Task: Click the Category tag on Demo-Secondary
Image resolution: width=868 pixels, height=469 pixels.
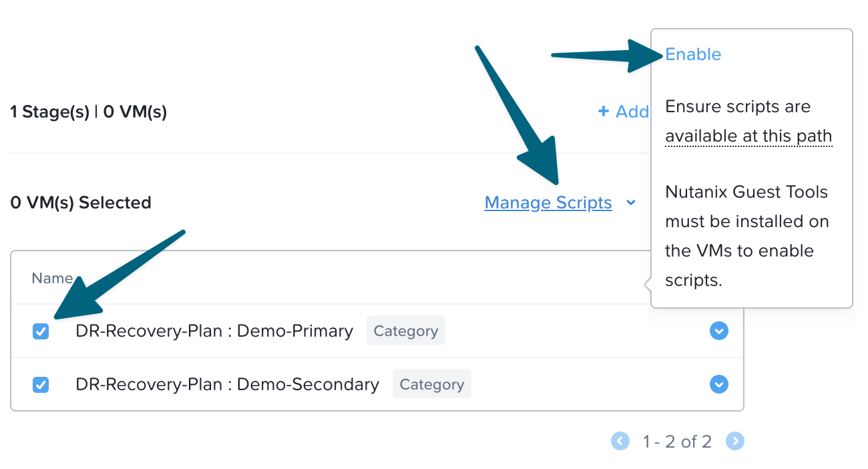Action: 431,385
